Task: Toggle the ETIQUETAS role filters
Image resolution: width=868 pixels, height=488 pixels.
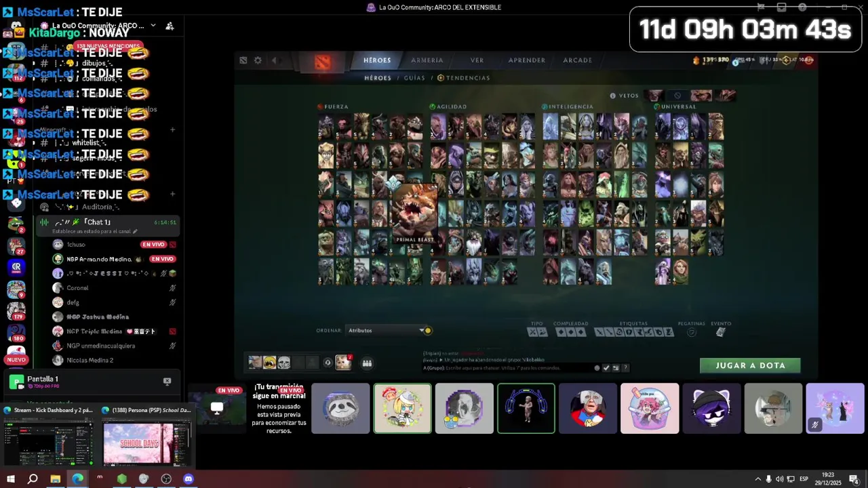Action: point(634,331)
